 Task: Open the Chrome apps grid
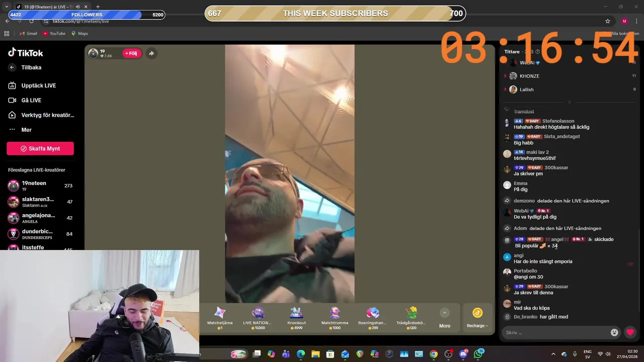point(7,33)
